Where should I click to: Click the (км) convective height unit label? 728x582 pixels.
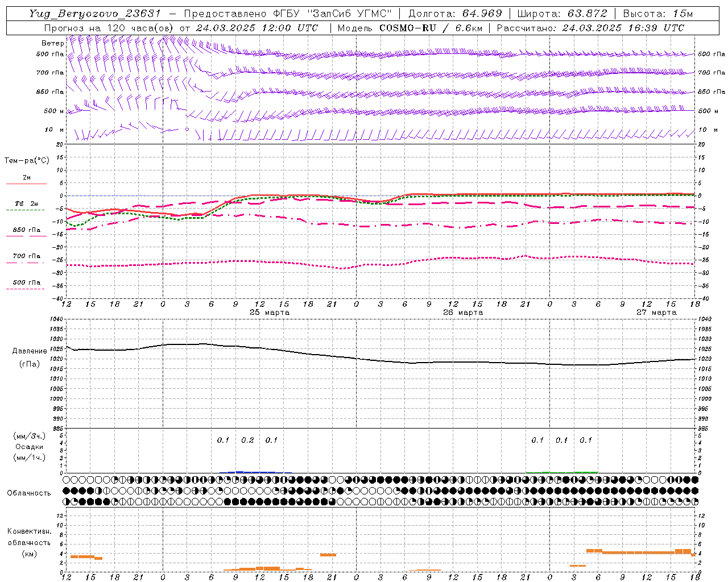(x=29, y=554)
